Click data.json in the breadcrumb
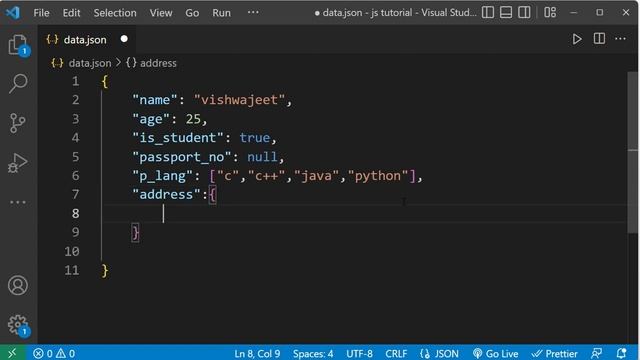Image resolution: width=640 pixels, height=360 pixels. (x=90, y=63)
